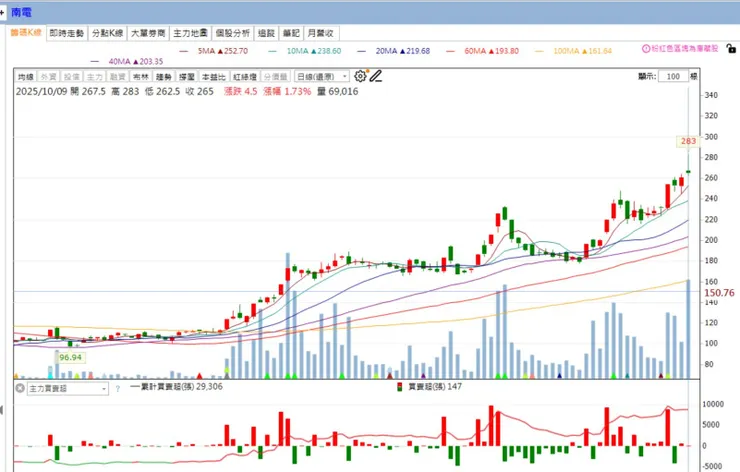740x472 pixels.
Task: Switch to the 大單券商 tab
Action: click(148, 33)
